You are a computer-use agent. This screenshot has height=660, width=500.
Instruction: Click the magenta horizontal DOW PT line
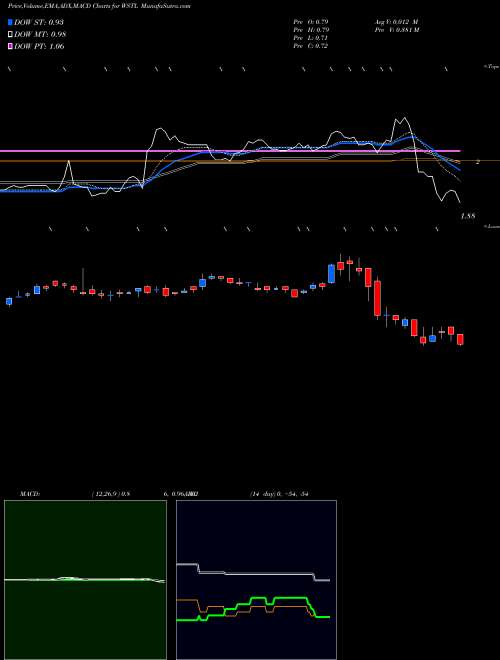[230, 151]
